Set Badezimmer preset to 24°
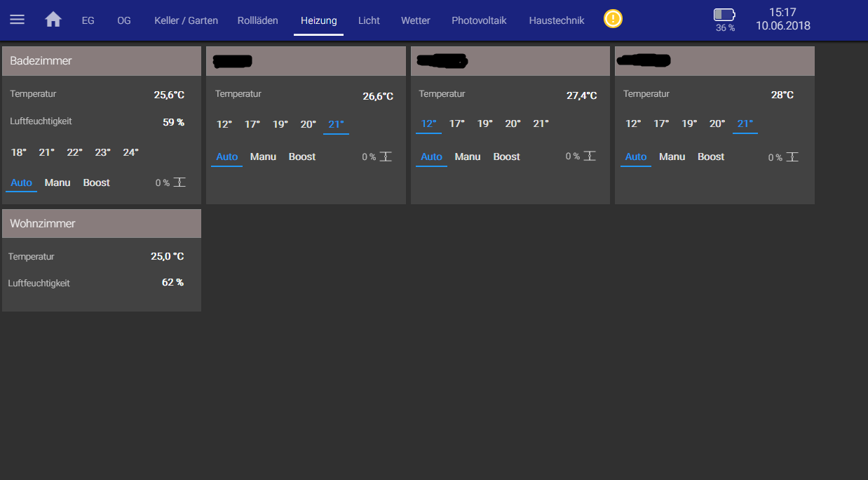This screenshot has height=480, width=868. 131,152
